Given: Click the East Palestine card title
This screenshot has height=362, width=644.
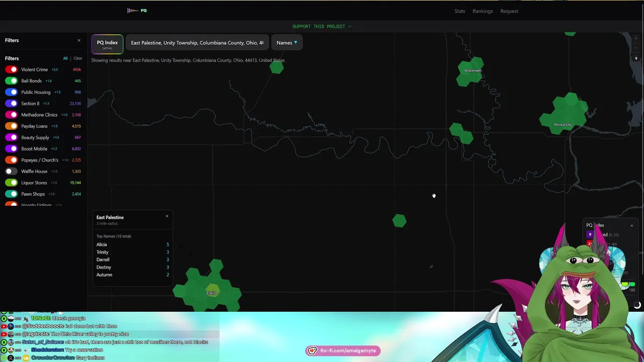Looking at the screenshot, I should point(110,217).
